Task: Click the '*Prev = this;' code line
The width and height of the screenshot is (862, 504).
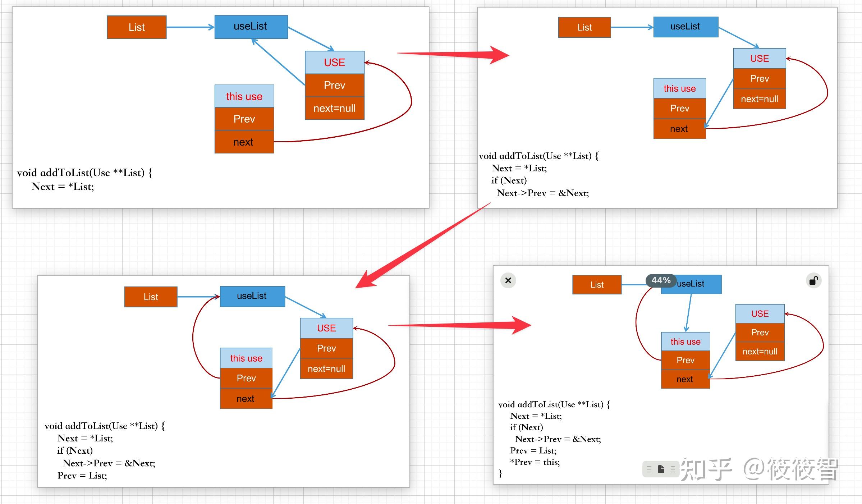Action: pos(535,462)
